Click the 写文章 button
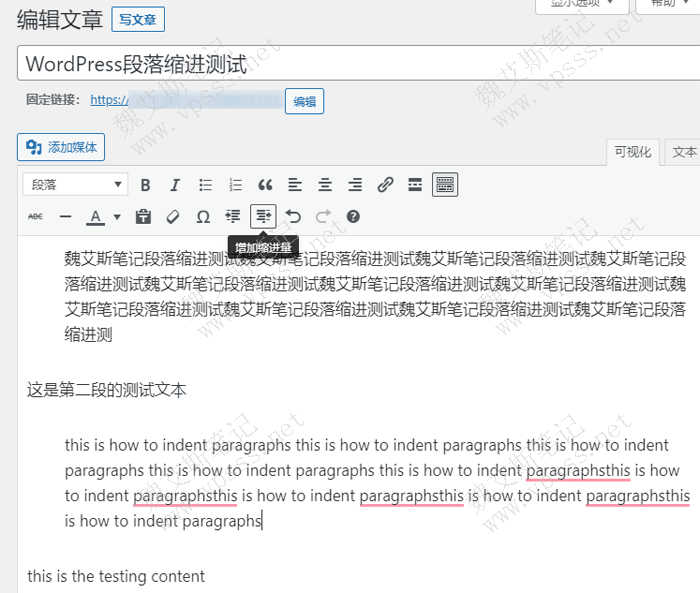 click(x=137, y=19)
